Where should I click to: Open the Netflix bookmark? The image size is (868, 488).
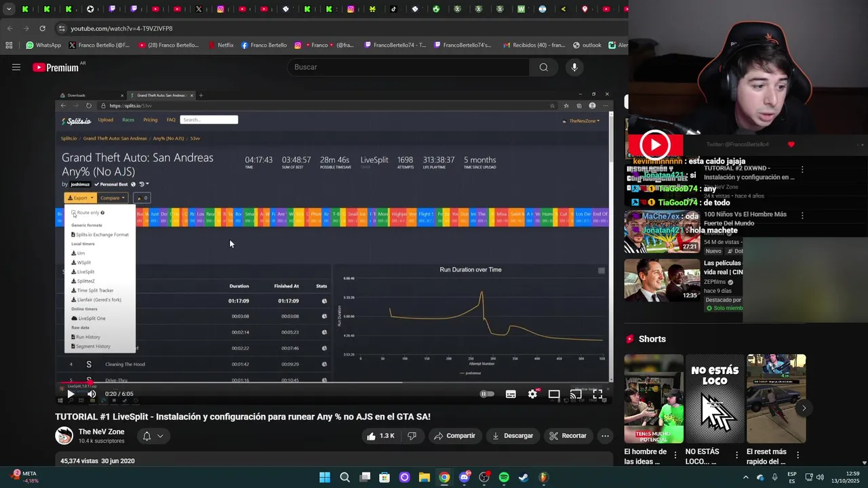(x=220, y=45)
